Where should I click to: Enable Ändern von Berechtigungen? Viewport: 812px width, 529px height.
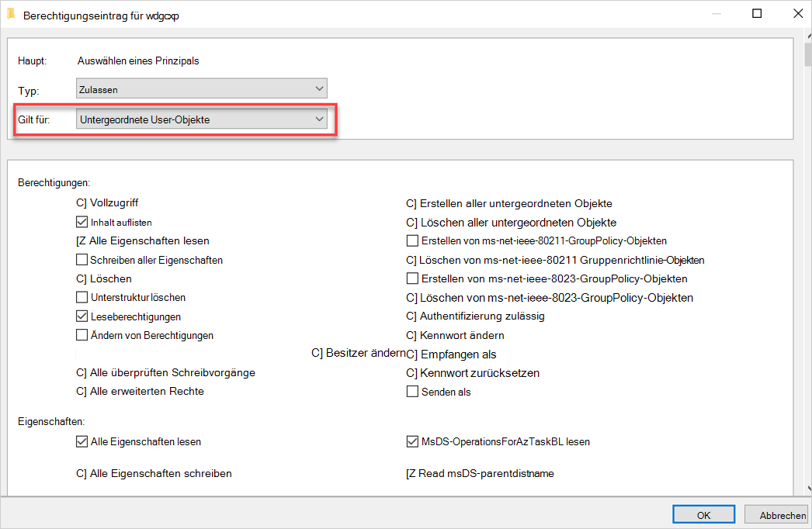(x=82, y=335)
